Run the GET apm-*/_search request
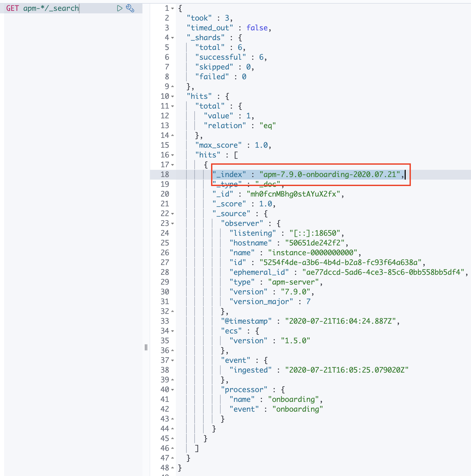Viewport: 471px width, 476px height. click(x=120, y=8)
